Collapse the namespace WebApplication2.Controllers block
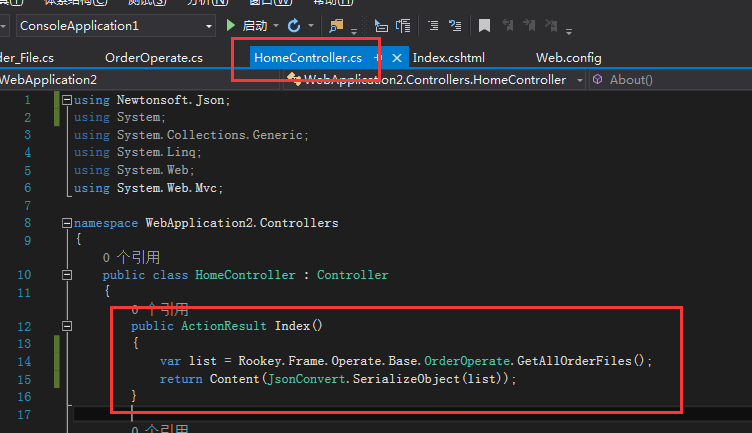 pyautogui.click(x=67, y=223)
